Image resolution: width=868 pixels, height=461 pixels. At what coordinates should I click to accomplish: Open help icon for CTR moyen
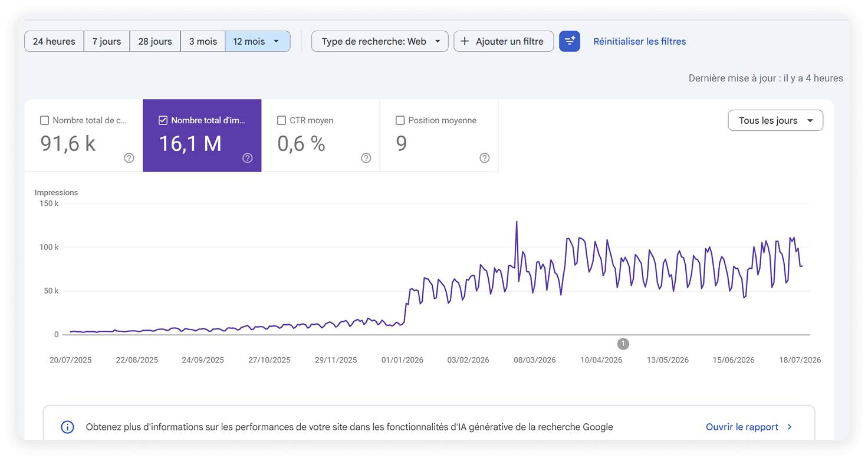coord(366,158)
